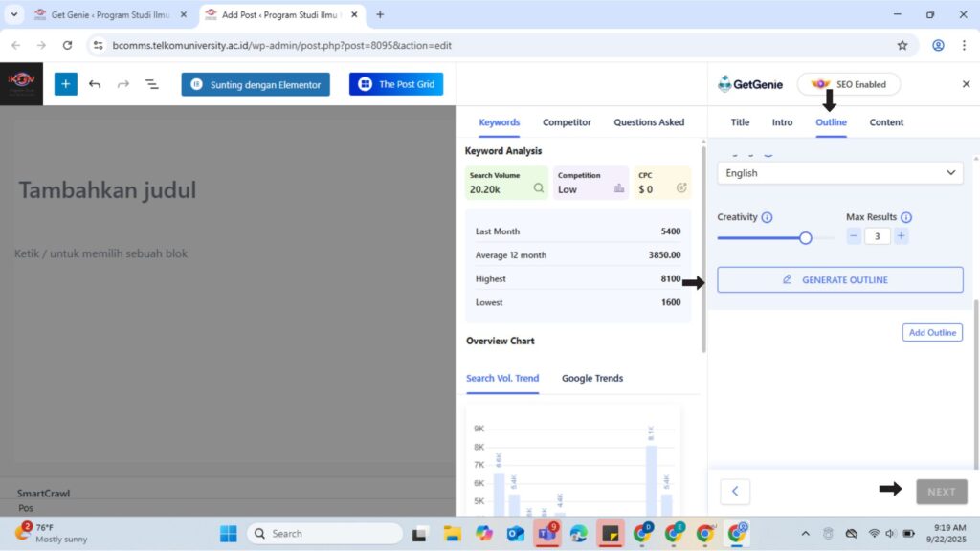Click the Highest 8100 row
The height and width of the screenshot is (551, 980).
(x=578, y=278)
